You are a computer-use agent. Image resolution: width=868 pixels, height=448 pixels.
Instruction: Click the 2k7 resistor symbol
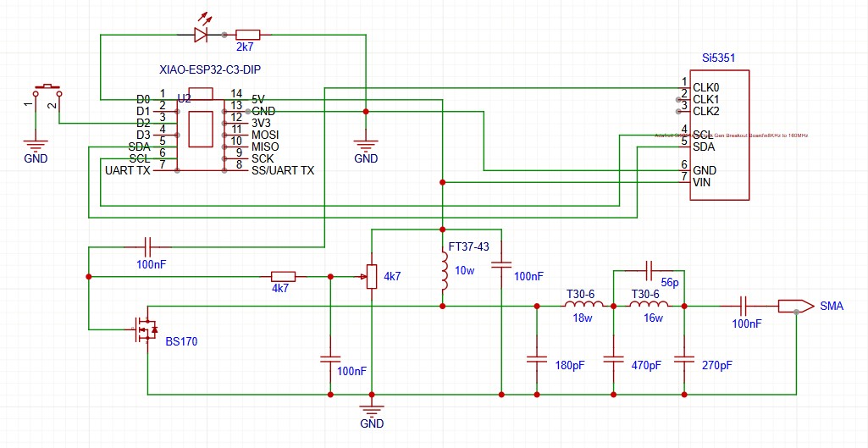[247, 35]
